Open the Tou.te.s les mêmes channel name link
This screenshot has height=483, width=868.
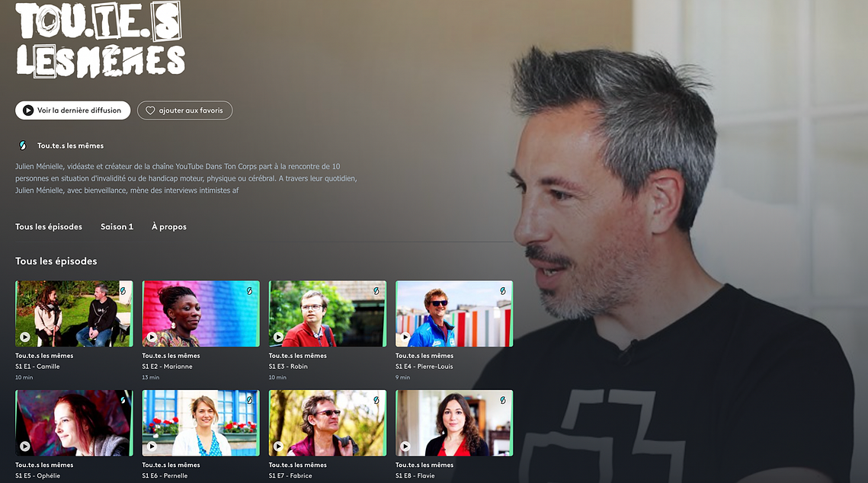point(70,146)
